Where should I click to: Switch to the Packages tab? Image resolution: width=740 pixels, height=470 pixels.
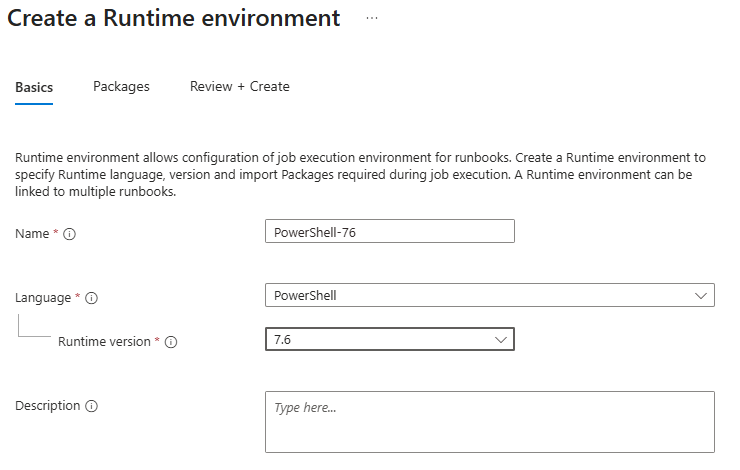pyautogui.click(x=121, y=87)
